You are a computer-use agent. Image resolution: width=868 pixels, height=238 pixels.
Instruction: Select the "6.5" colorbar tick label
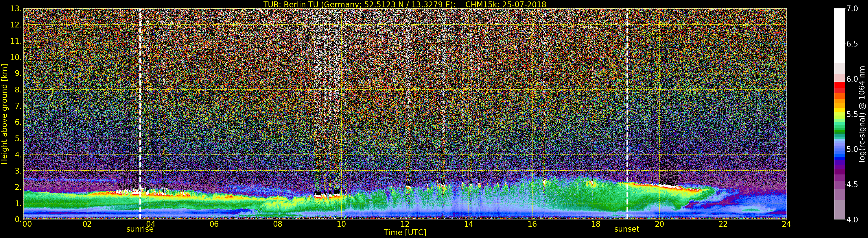[852, 44]
